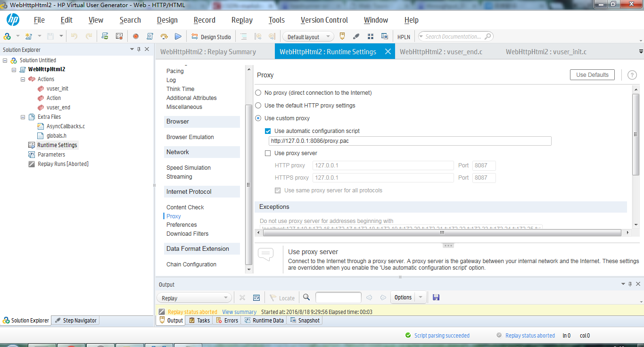
Task: Switch to the vuser_init.c tab
Action: (546, 52)
